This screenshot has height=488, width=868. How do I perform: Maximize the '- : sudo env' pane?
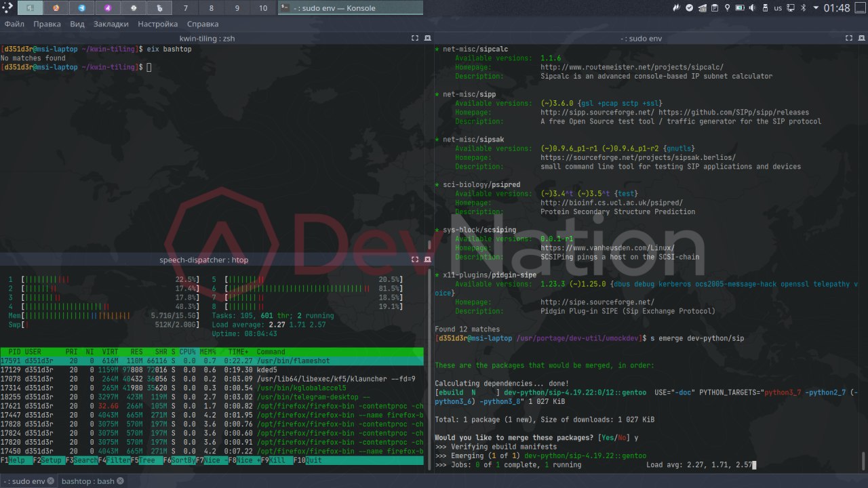click(848, 39)
